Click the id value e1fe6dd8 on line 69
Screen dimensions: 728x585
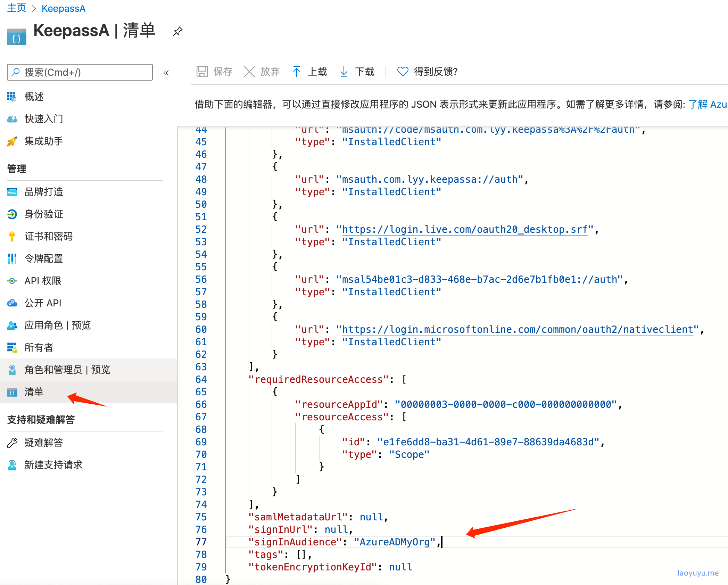coord(488,442)
